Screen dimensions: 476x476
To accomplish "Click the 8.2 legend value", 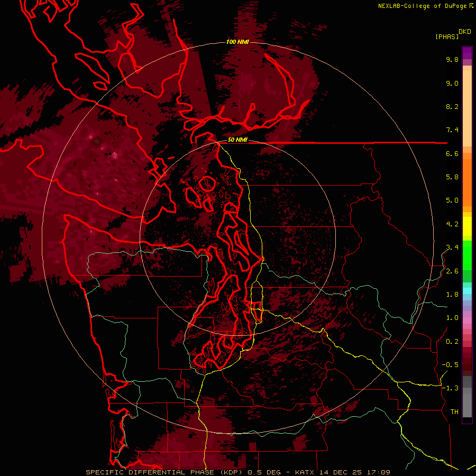I will pos(452,106).
